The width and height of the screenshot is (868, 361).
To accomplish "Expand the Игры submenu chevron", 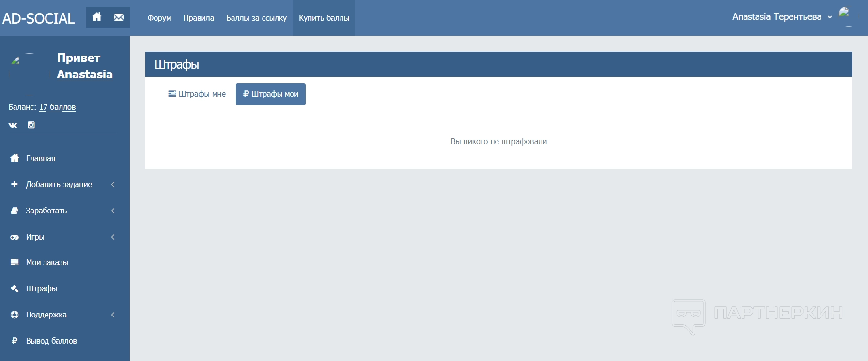I will pyautogui.click(x=113, y=237).
